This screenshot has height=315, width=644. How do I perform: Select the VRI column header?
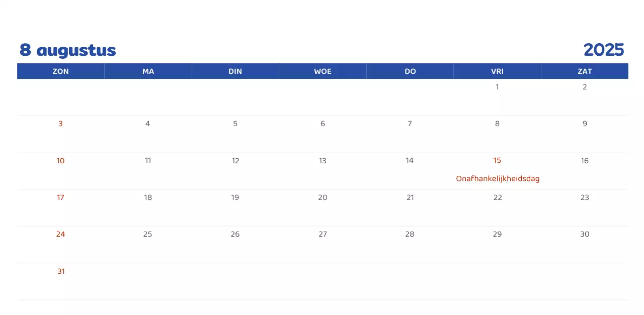pyautogui.click(x=497, y=71)
